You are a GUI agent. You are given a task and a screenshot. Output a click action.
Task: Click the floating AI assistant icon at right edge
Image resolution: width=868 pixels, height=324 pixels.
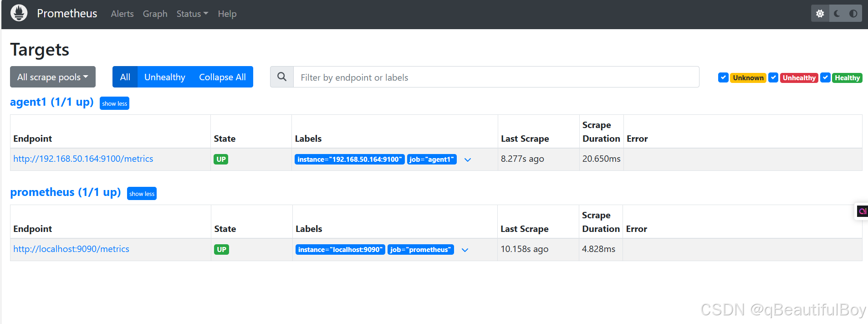[x=862, y=211]
